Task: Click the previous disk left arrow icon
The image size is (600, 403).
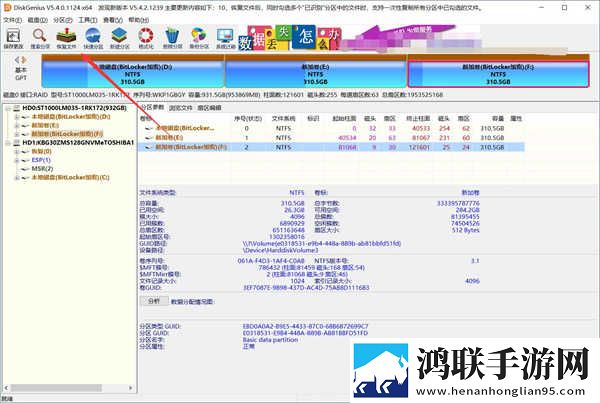Action: pos(17,60)
